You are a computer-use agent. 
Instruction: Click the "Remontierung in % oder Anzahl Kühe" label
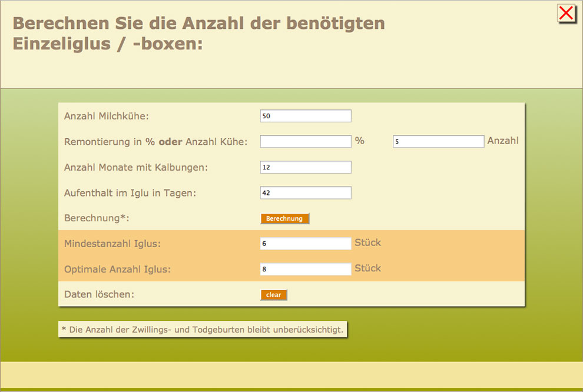click(155, 142)
